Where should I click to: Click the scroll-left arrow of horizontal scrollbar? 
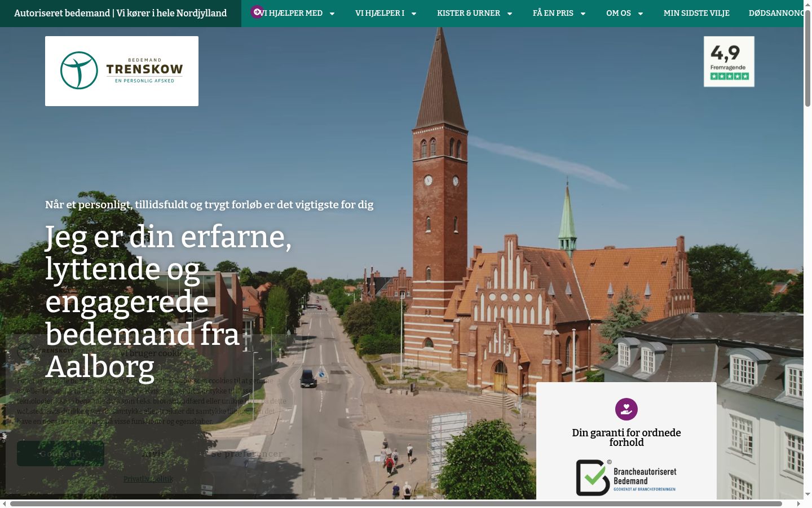click(x=4, y=503)
